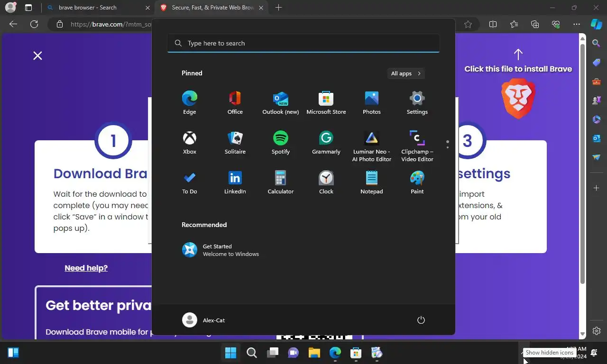Open Shopping tag icon in Edge sidebar

point(597,63)
